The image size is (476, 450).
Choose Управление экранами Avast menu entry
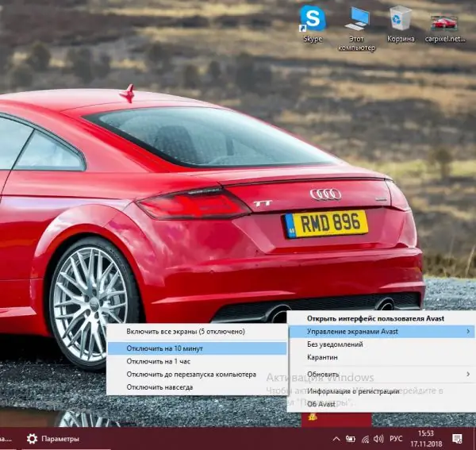(x=382, y=332)
